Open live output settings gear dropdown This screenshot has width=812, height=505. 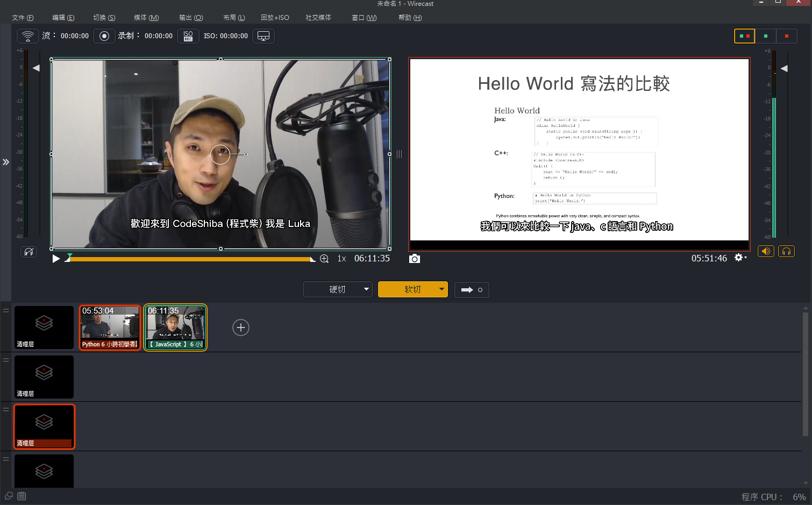(x=740, y=258)
